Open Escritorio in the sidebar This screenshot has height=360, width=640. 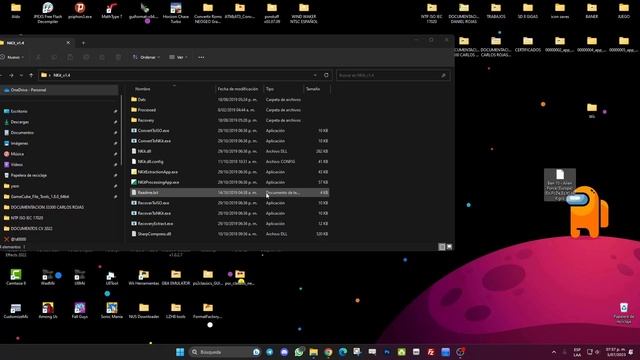pos(19,111)
